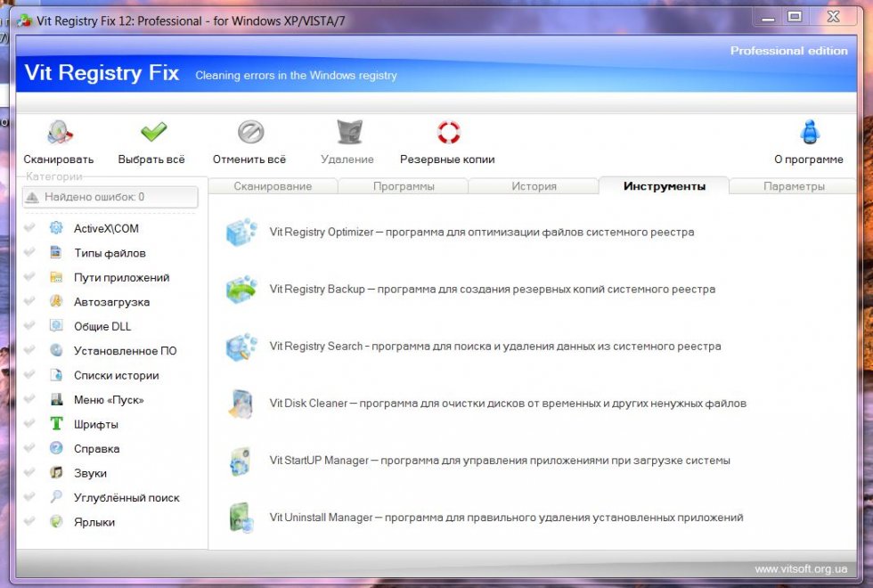This screenshot has width=873, height=588.
Task: Select the Ярлыки category label
Action: pos(94,522)
